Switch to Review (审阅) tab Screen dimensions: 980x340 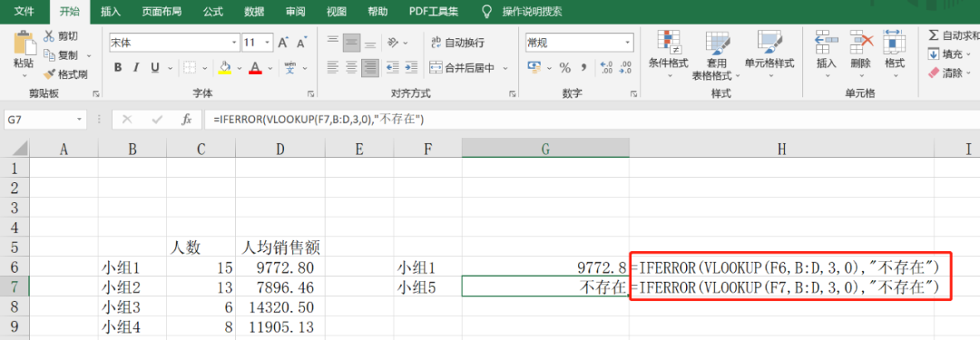coord(295,11)
